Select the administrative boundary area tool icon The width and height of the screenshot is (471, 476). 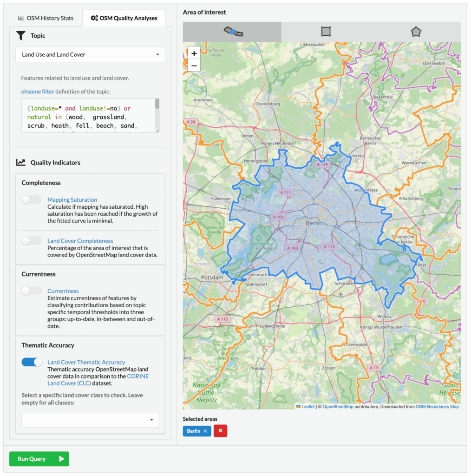click(x=232, y=32)
